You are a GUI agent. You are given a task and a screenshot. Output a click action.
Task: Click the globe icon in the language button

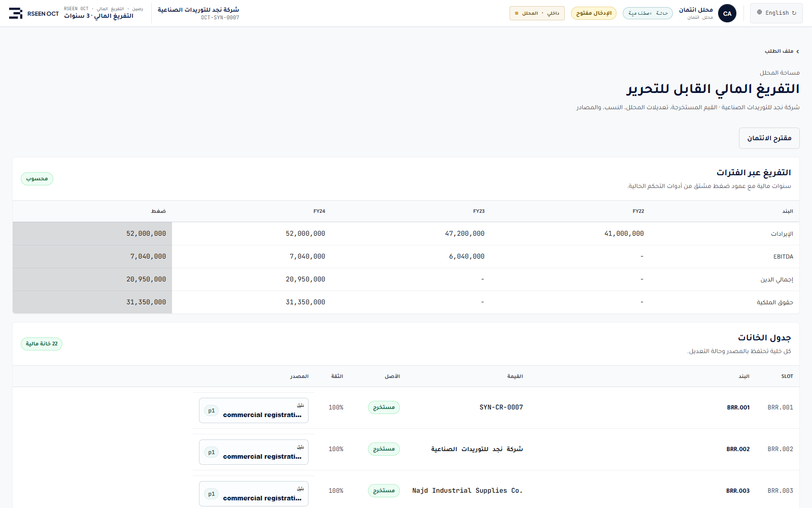(x=760, y=13)
